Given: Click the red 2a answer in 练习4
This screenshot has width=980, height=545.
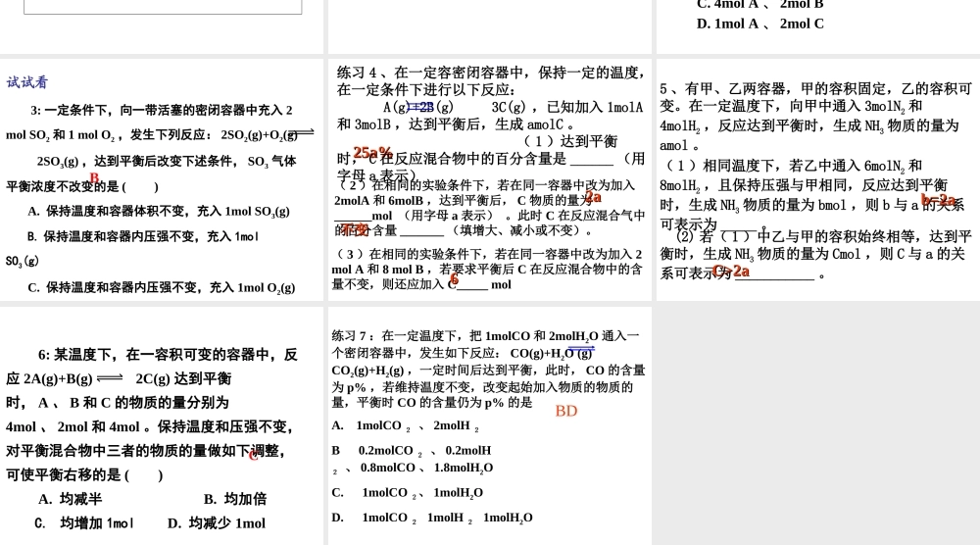Looking at the screenshot, I should tap(593, 197).
